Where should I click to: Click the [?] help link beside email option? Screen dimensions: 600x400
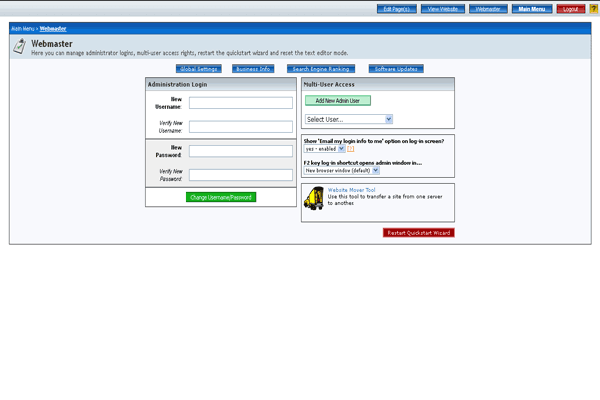pyautogui.click(x=352, y=149)
